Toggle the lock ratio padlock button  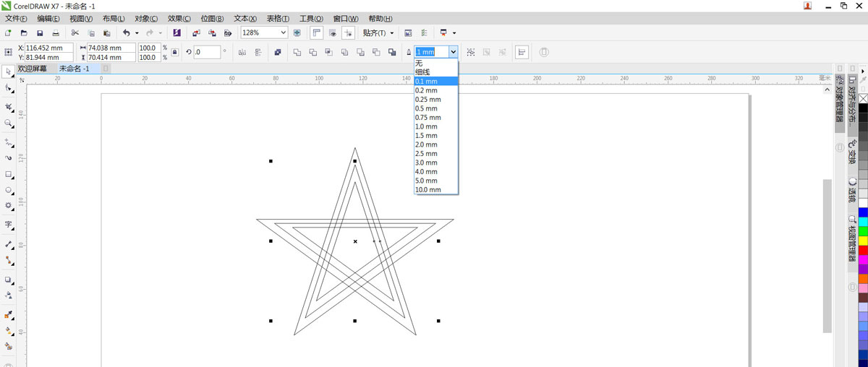pos(174,52)
